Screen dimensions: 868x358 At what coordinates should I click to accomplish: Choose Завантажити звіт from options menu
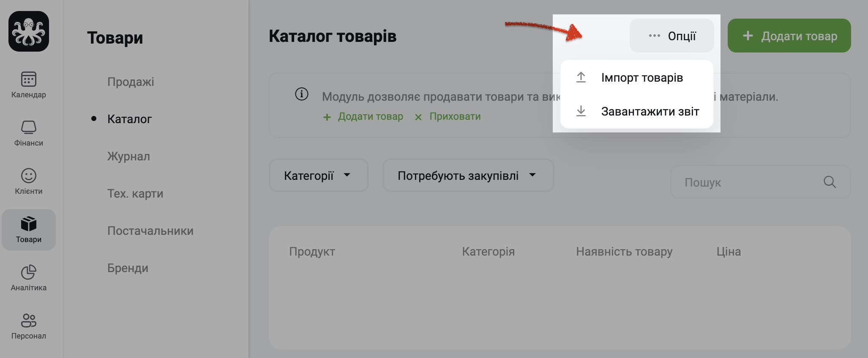pyautogui.click(x=636, y=111)
